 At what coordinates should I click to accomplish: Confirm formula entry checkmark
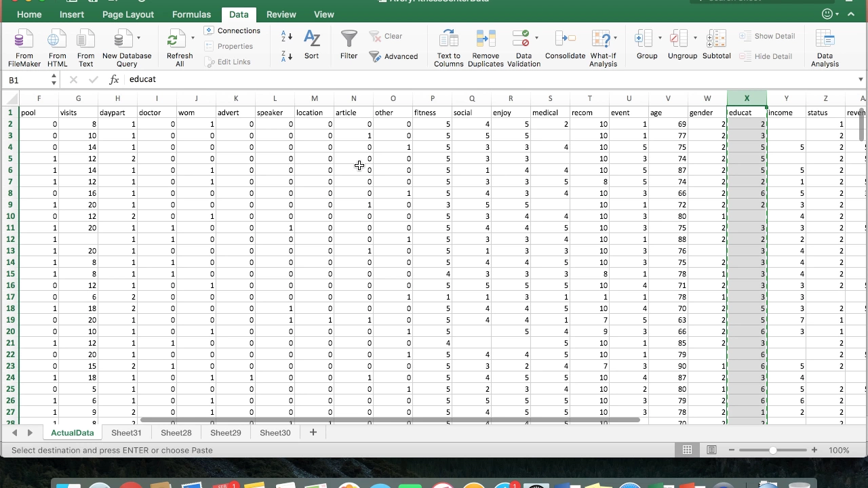point(94,80)
